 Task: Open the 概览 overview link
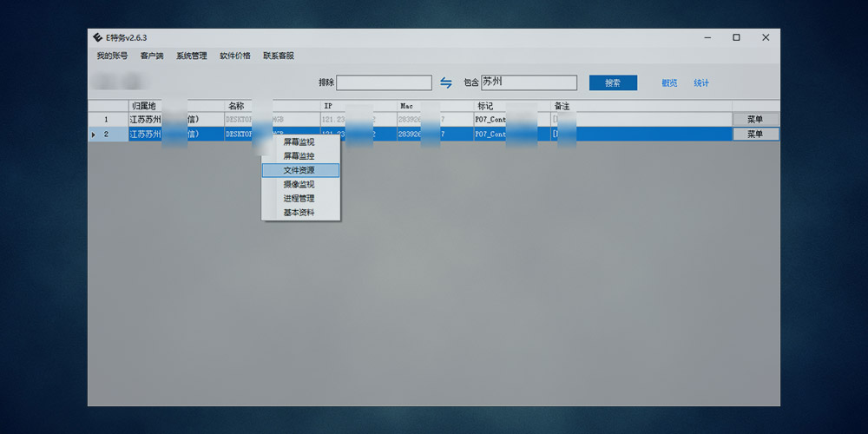click(x=669, y=83)
